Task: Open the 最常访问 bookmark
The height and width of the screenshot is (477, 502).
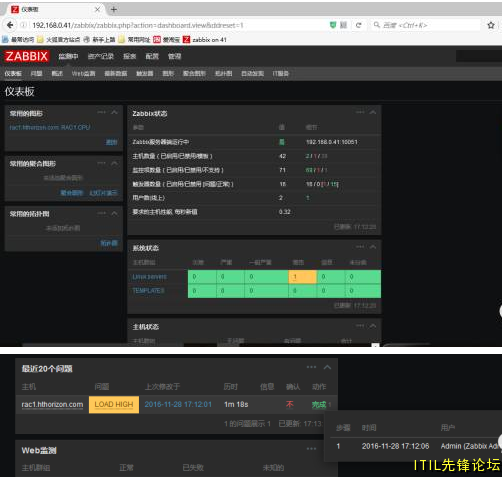Action: point(18,40)
